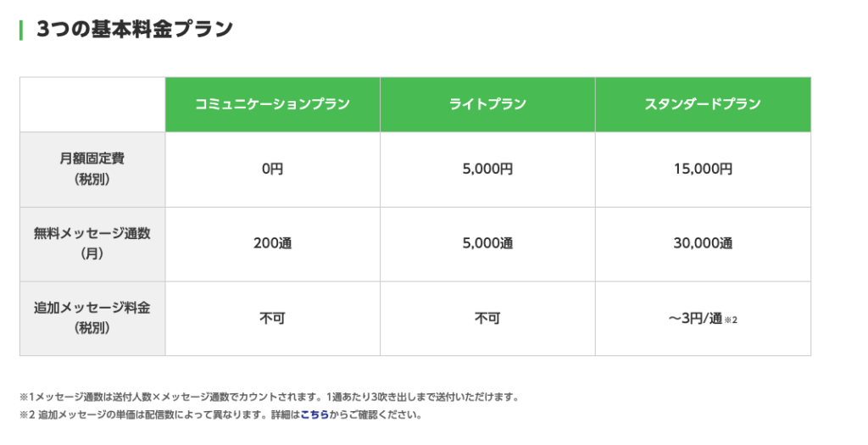Click the 追加メッセージ料金 row label
The width and height of the screenshot is (868, 445).
tap(92, 318)
